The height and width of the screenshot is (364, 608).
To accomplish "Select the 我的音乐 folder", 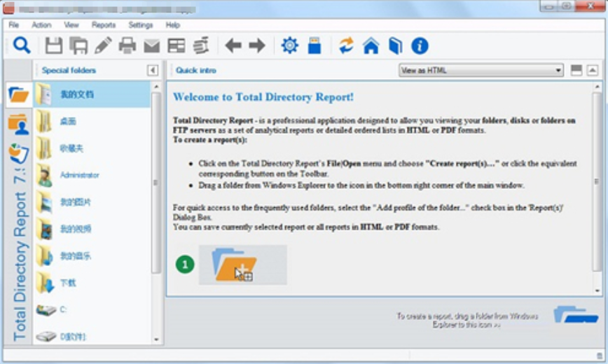I will click(92, 255).
